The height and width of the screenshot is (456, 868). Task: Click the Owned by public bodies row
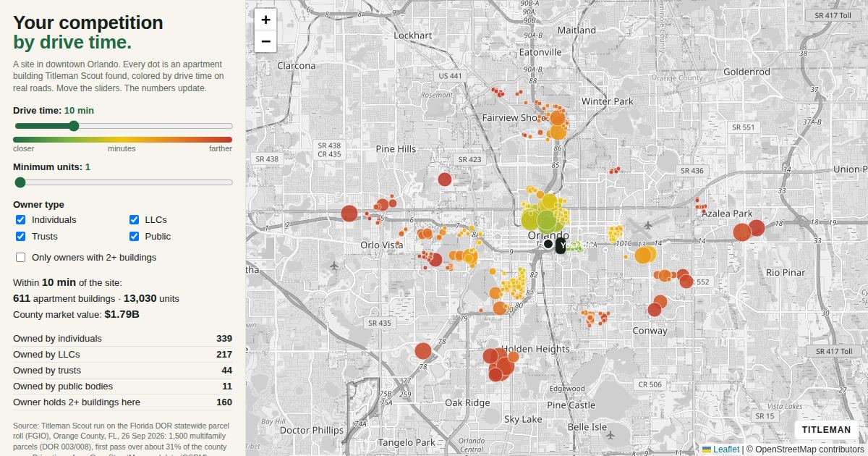tap(122, 387)
